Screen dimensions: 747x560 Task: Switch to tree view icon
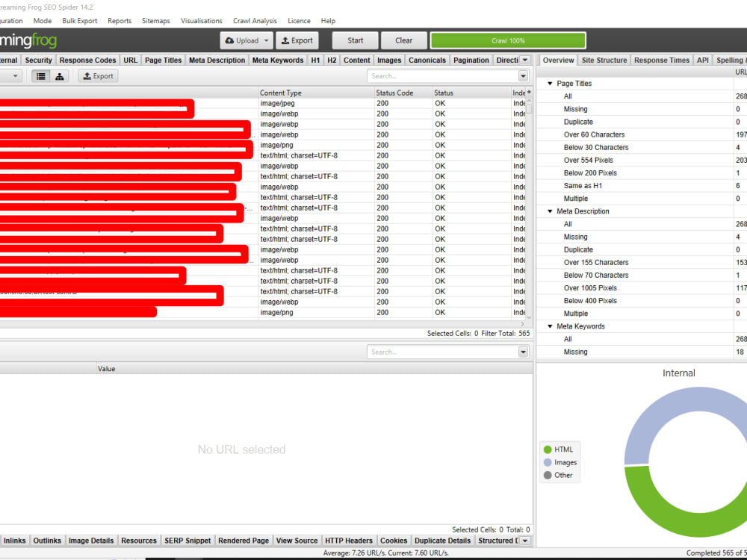coord(60,76)
